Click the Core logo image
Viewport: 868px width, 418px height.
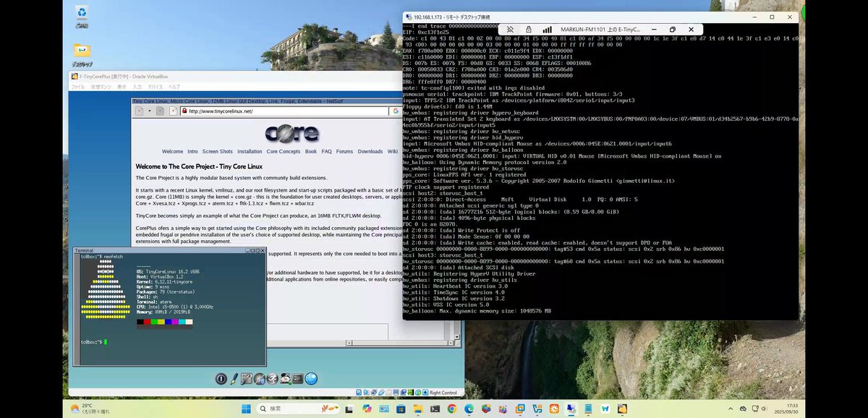click(x=292, y=134)
